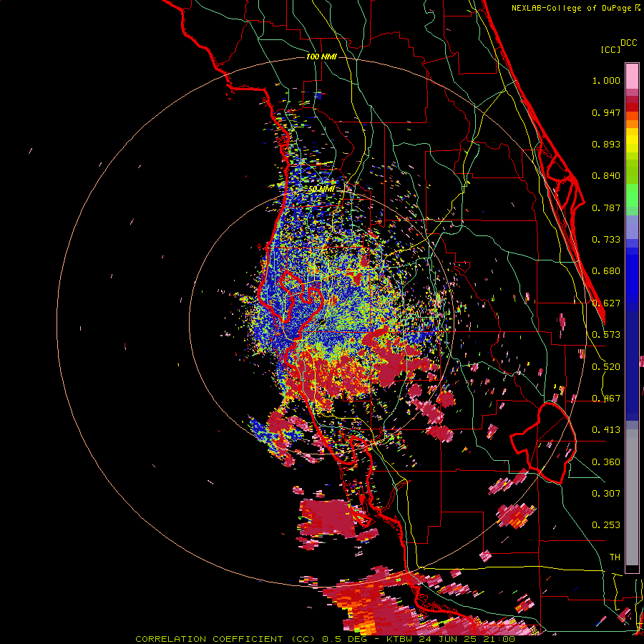Viewport: 644px width, 644px height.
Task: Click the 0.520 scale value
Action: click(606, 367)
